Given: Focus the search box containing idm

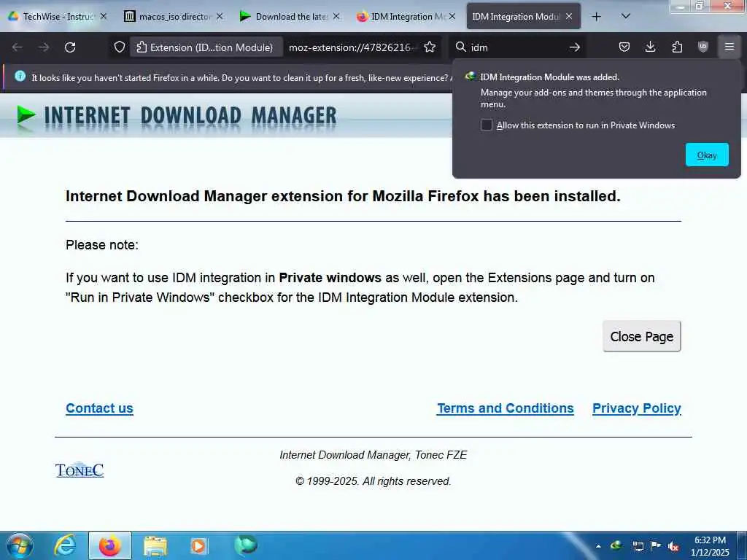Looking at the screenshot, I should coord(517,47).
